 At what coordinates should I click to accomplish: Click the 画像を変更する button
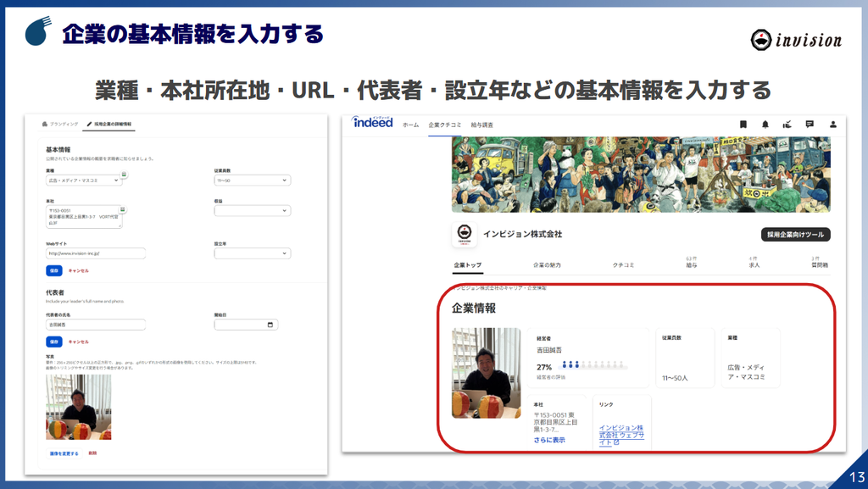click(x=64, y=453)
